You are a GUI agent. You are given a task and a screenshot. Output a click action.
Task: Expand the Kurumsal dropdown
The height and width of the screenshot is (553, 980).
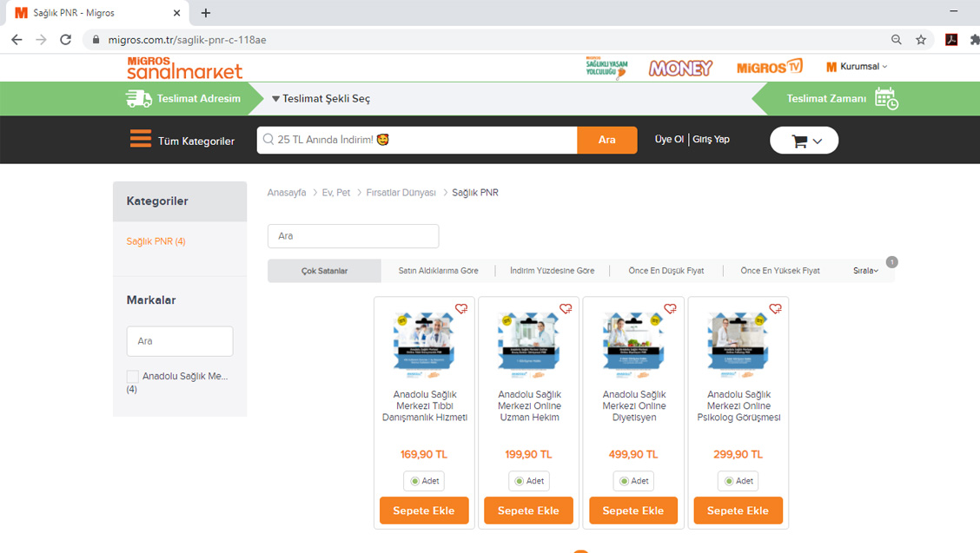tap(857, 67)
